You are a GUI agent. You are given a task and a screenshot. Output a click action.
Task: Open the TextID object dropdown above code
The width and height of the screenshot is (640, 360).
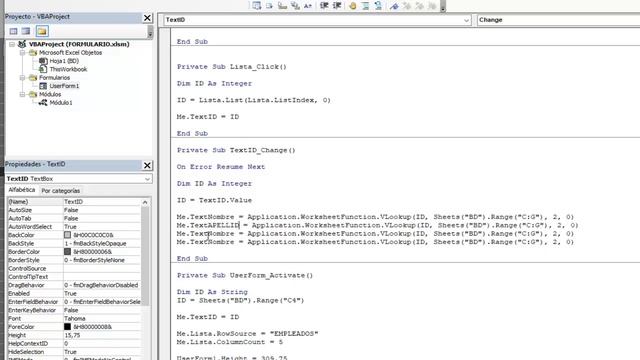[x=466, y=20]
